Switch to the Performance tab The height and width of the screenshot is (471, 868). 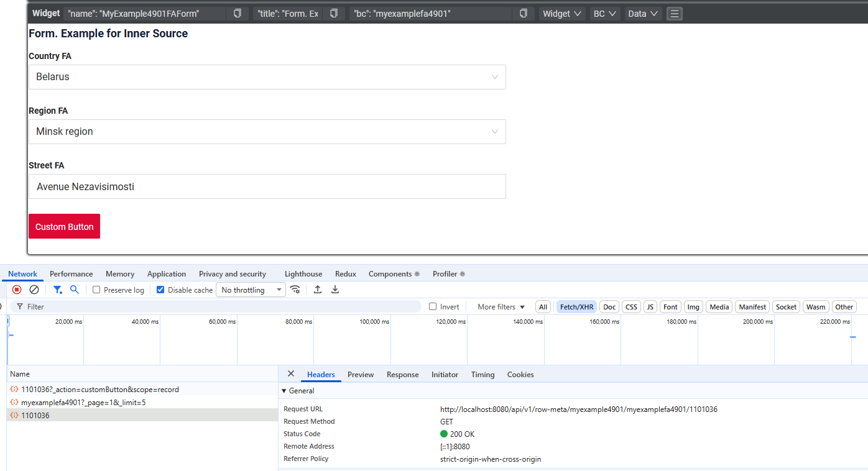[71, 274]
